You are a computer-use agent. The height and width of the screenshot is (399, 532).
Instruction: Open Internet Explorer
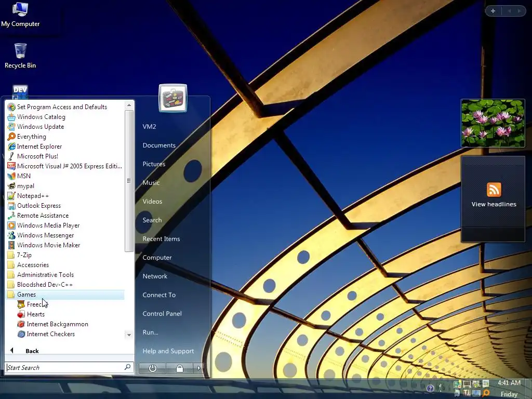point(65,146)
